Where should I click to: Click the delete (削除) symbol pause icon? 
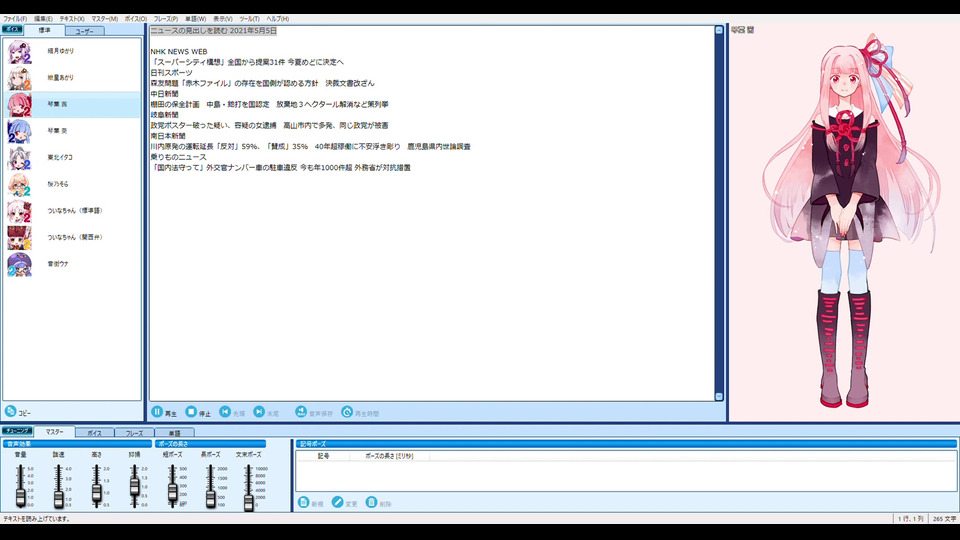point(371,502)
